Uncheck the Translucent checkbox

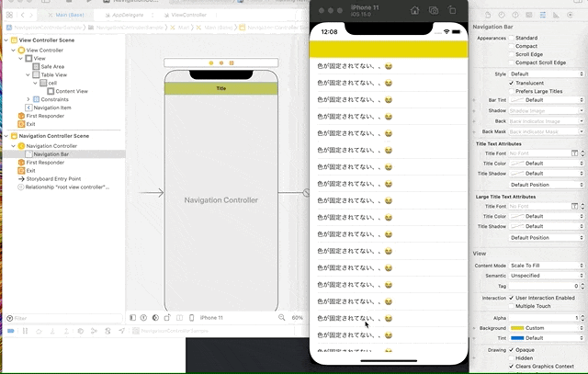[511, 83]
